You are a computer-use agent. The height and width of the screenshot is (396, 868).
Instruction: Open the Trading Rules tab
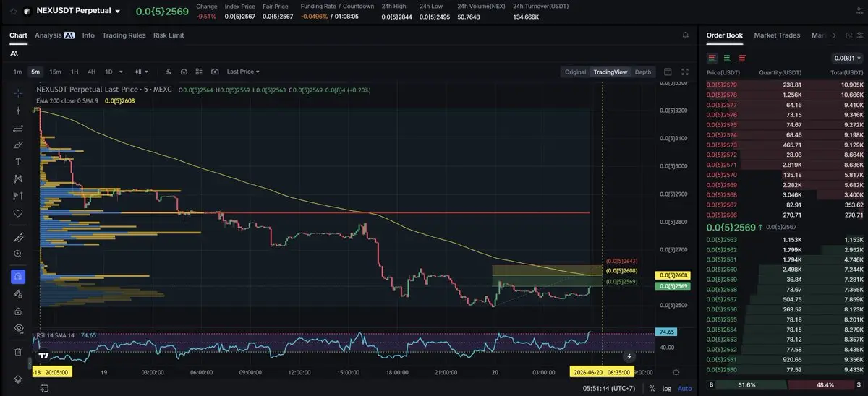point(124,35)
